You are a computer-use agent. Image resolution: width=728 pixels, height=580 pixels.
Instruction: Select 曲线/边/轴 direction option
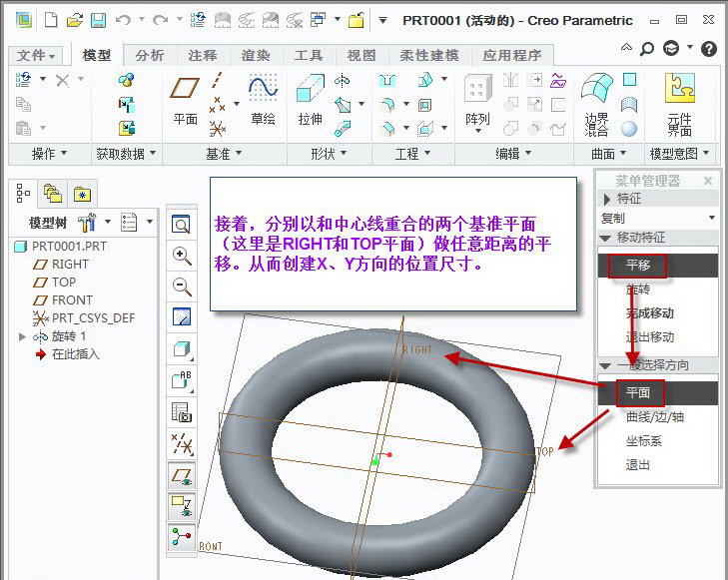click(x=654, y=417)
